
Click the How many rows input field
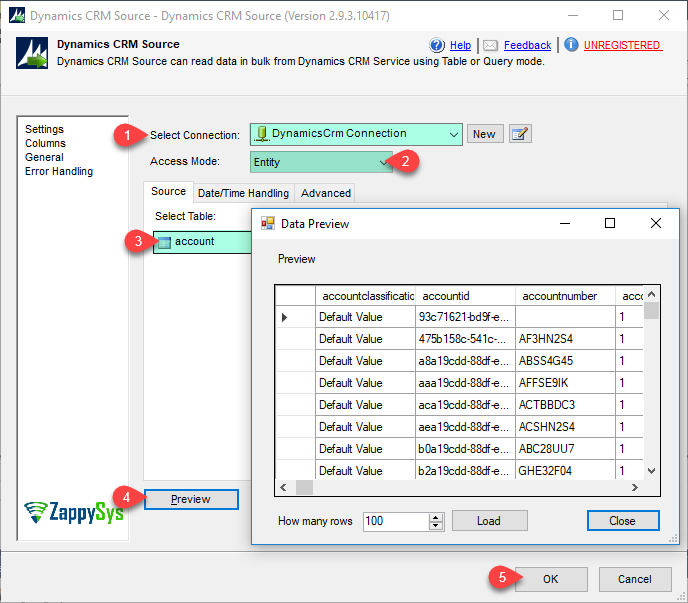pos(395,521)
